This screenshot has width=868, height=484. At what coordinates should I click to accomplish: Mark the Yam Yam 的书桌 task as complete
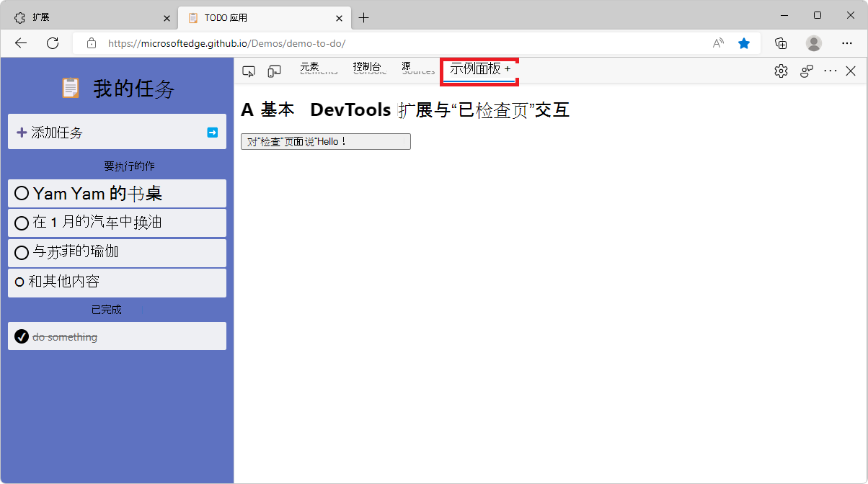click(x=22, y=192)
